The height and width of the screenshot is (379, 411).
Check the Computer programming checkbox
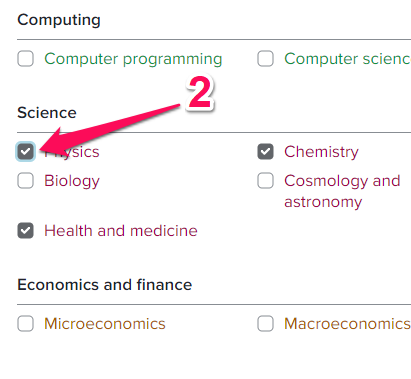[x=25, y=59]
